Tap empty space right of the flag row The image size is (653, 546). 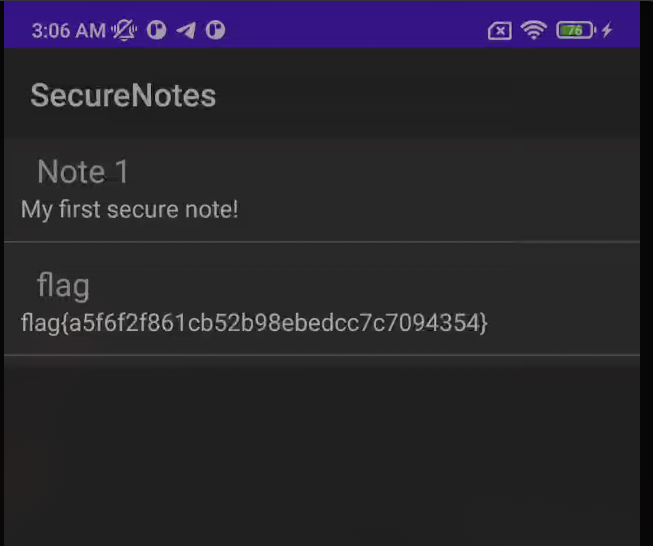(x=562, y=300)
